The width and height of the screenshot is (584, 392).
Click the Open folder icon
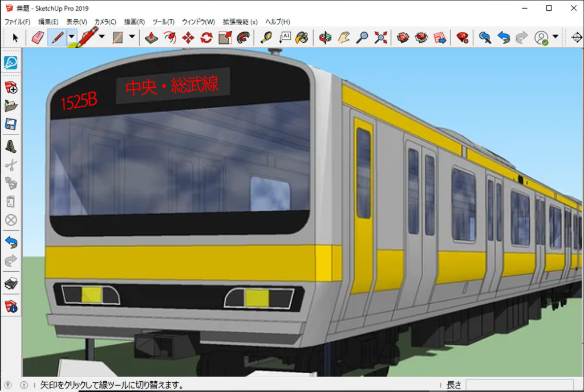pyautogui.click(x=11, y=106)
